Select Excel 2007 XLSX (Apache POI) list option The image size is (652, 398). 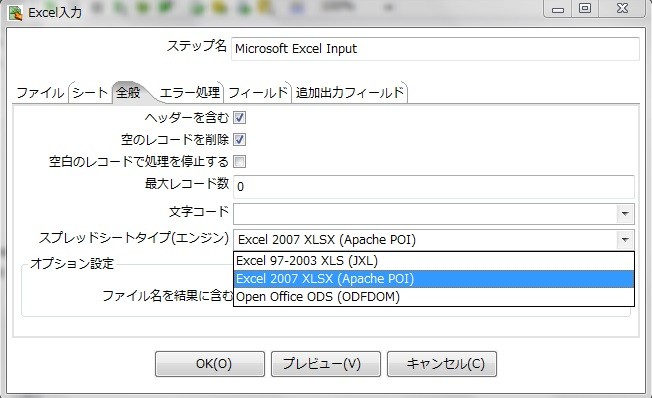[x=434, y=279]
